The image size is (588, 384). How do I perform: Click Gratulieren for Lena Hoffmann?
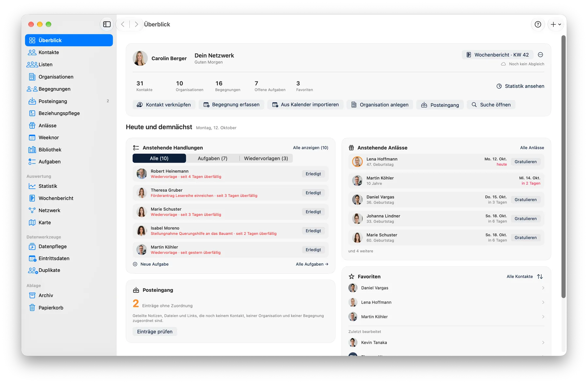[526, 162]
